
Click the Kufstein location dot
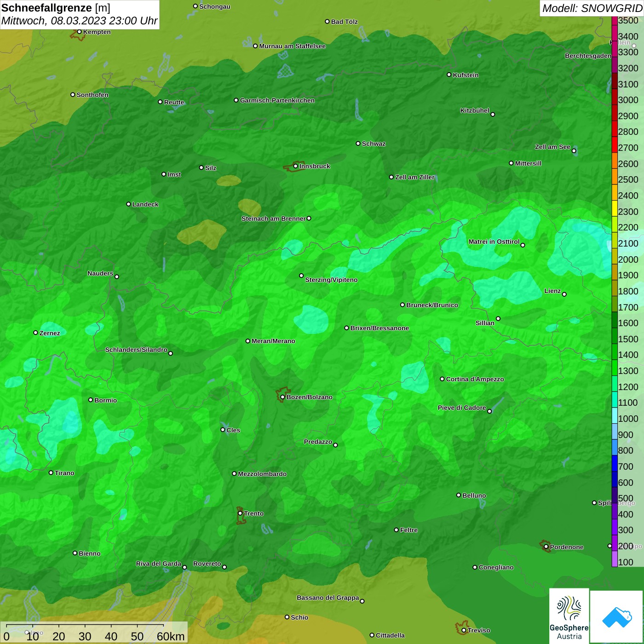click(449, 75)
